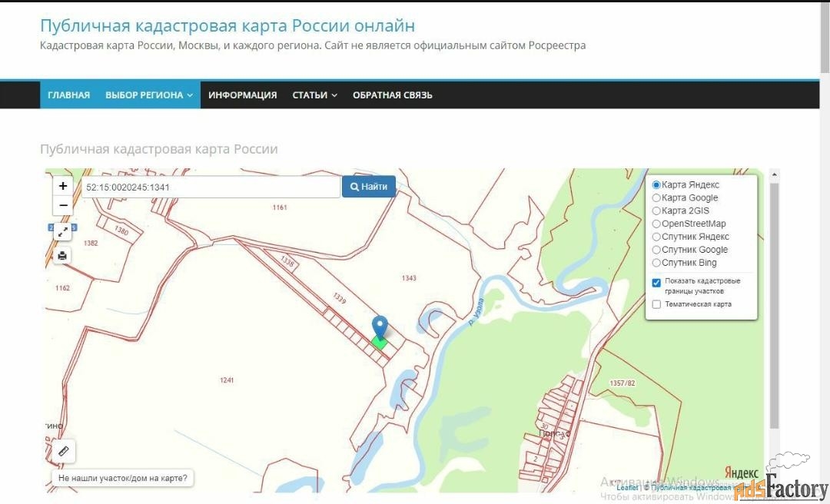Go to Обратная связь page
Image resolution: width=830 pixels, height=504 pixels.
pos(392,95)
